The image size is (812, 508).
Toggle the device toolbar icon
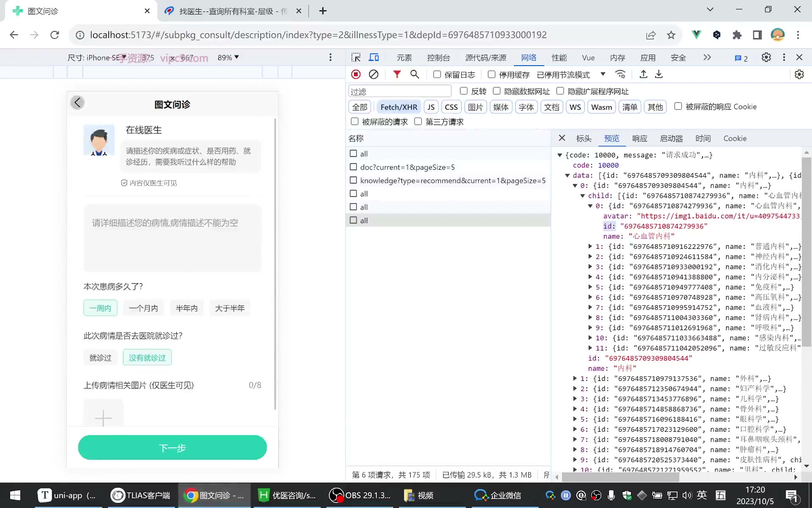[x=374, y=58]
